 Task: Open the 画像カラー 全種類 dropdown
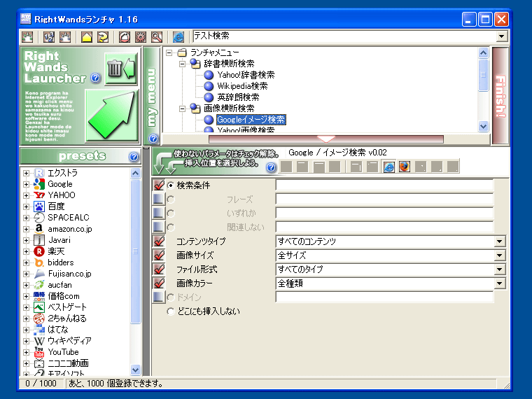[x=499, y=283]
